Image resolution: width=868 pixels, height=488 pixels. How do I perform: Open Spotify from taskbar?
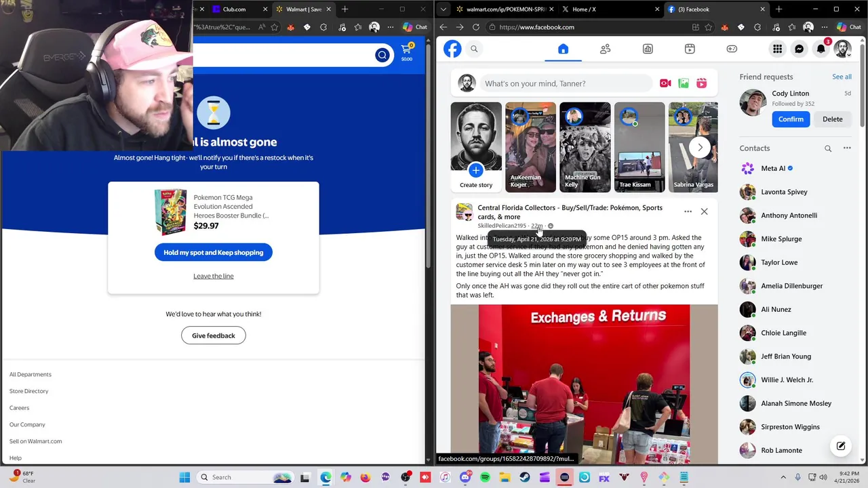point(485,477)
